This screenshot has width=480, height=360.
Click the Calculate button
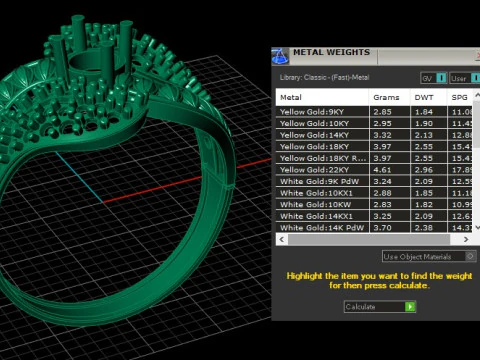point(380,307)
